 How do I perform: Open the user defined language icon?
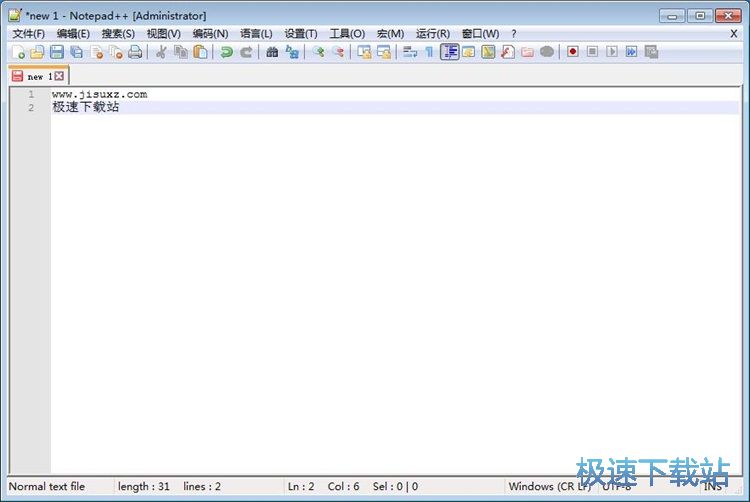(469, 52)
